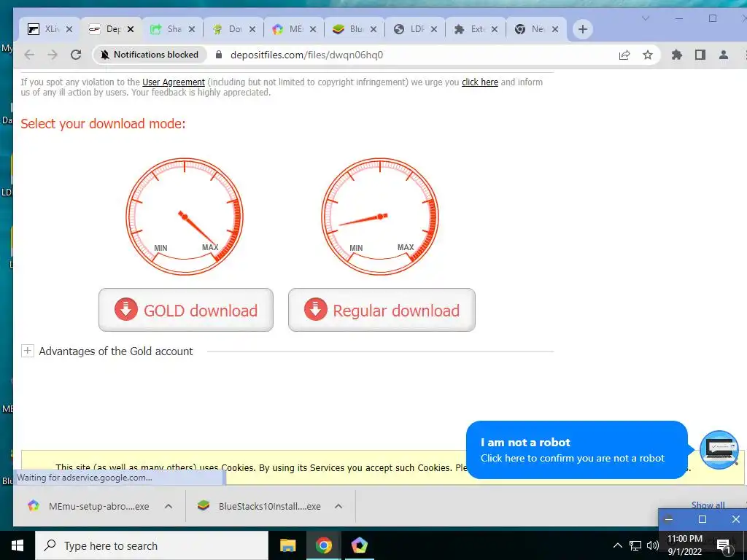Switch to the Blu BlueStacks tab
Image resolution: width=747 pixels, height=560 pixels.
(x=349, y=29)
